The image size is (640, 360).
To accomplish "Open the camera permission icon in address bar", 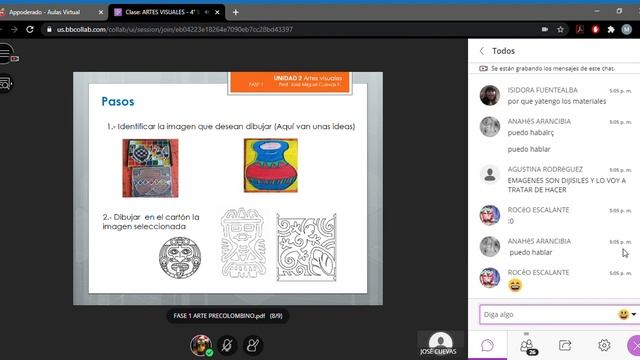I will pos(545,29).
